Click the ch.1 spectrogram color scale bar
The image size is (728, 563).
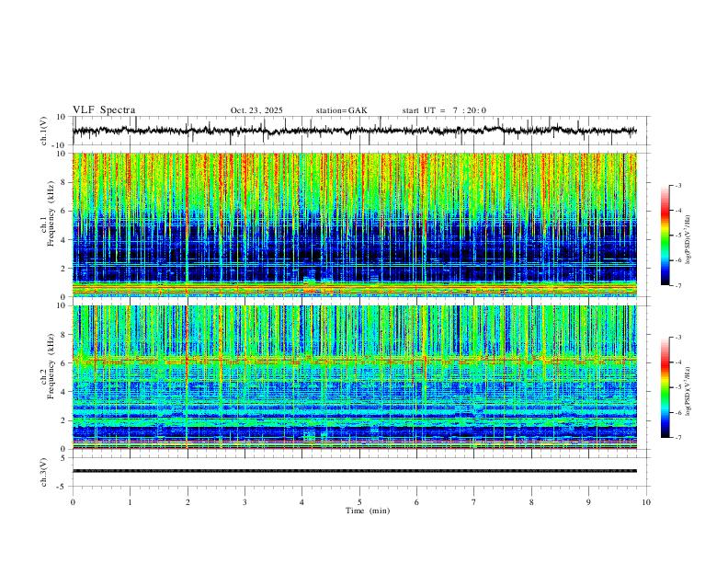665,235
